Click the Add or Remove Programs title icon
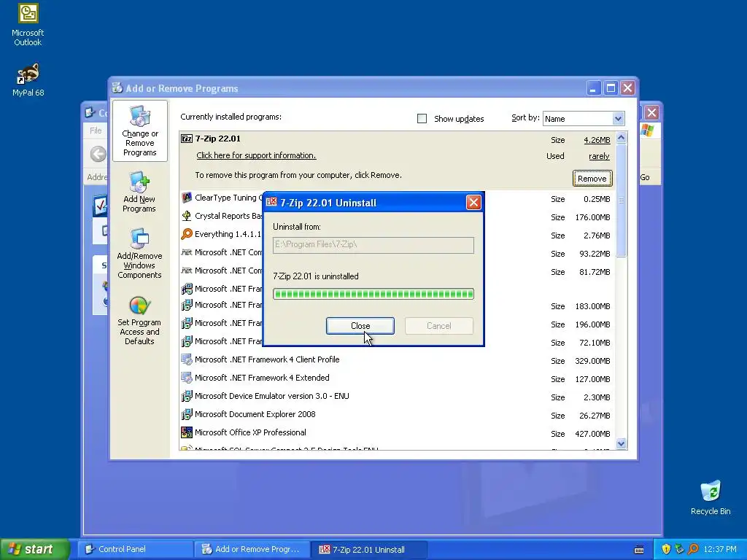 tap(117, 88)
